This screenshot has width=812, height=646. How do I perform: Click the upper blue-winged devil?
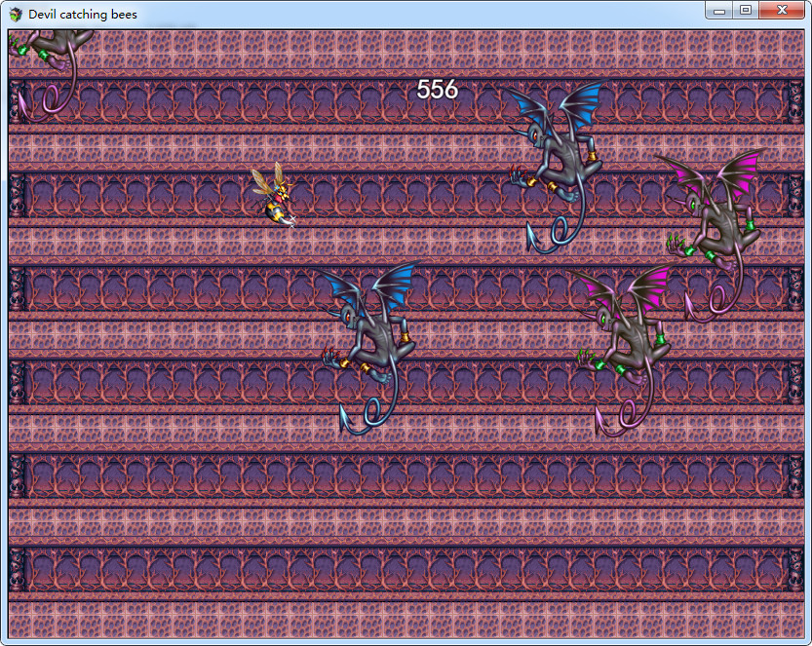pos(556,167)
